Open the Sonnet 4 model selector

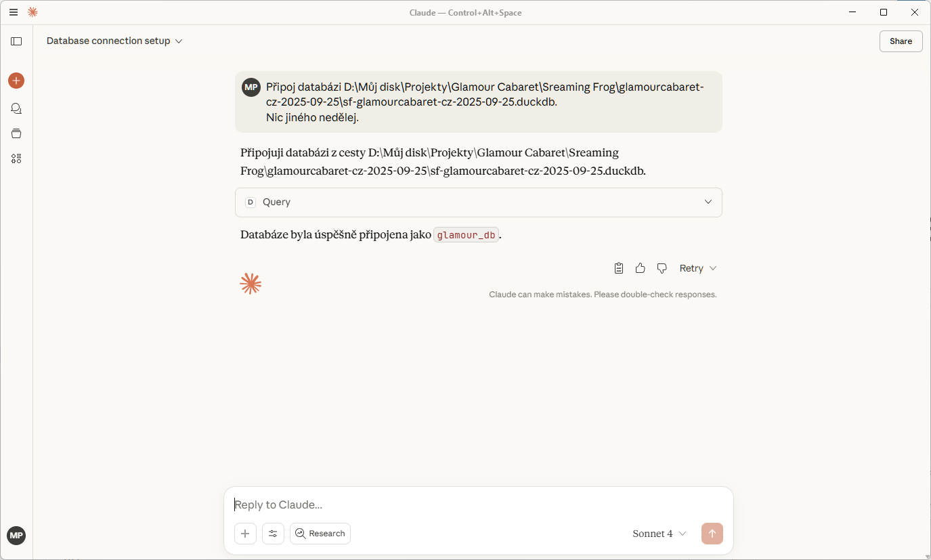[x=659, y=534]
